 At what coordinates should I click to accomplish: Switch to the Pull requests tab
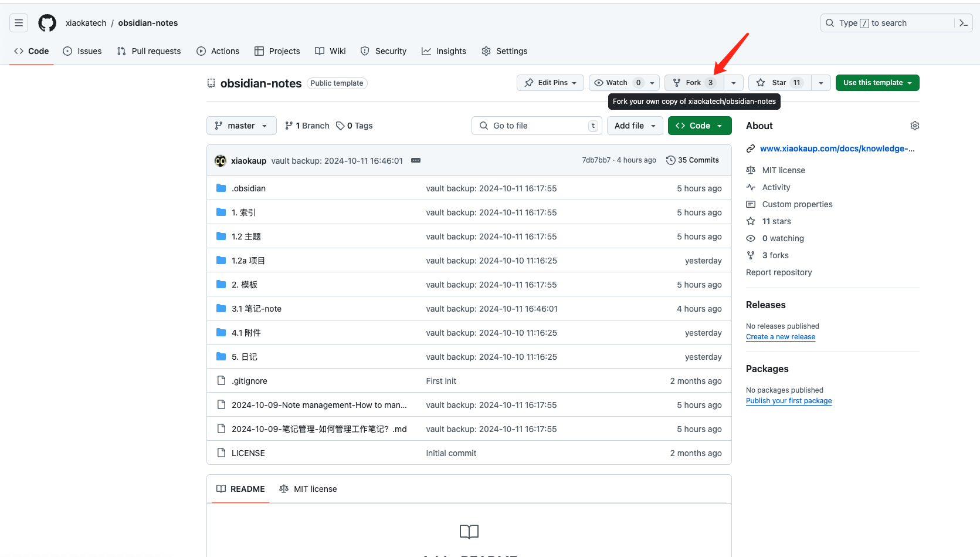[149, 51]
